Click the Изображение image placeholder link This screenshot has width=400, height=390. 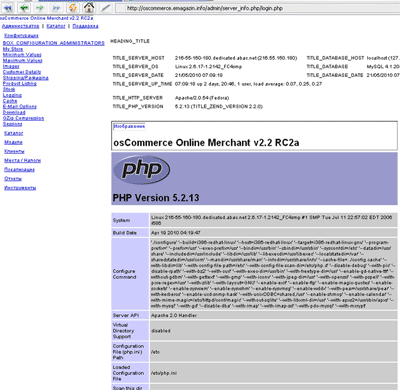(129, 126)
